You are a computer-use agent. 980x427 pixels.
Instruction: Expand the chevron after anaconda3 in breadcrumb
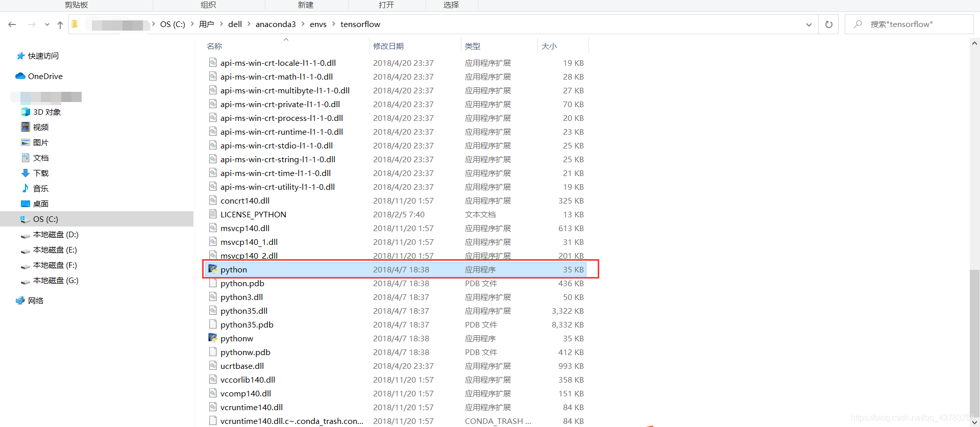point(303,24)
